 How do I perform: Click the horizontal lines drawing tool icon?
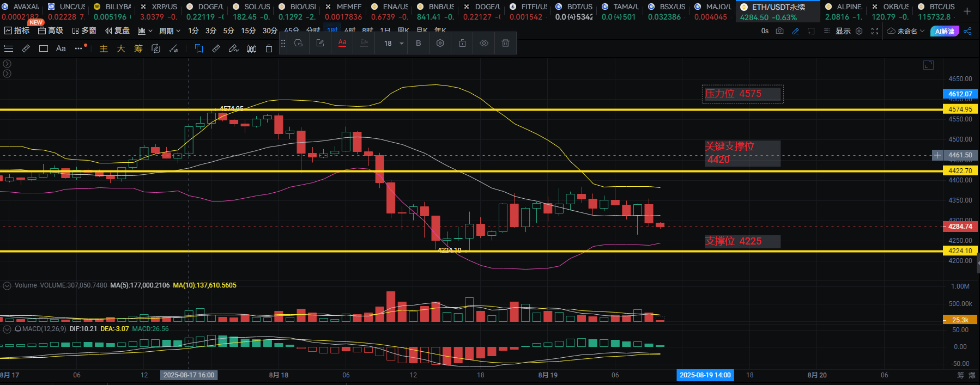(x=9, y=49)
